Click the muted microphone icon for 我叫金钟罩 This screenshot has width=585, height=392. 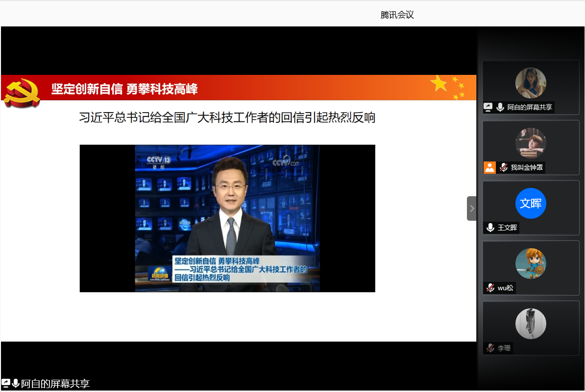click(x=504, y=168)
